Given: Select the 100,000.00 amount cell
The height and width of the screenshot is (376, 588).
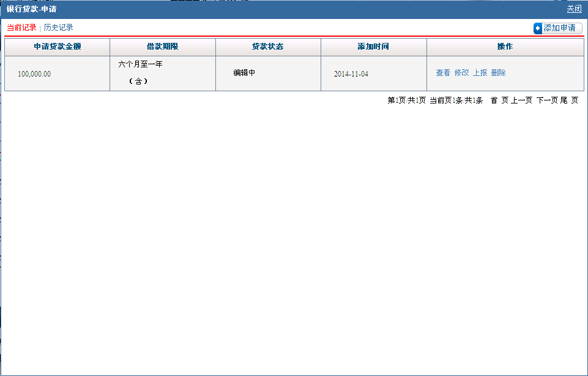Looking at the screenshot, I should pos(58,73).
